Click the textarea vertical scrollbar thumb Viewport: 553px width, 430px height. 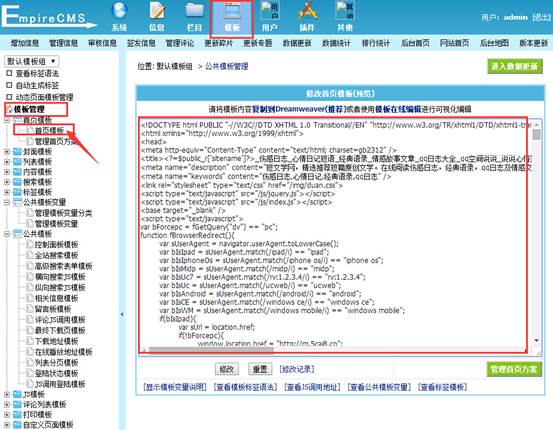tap(536, 134)
